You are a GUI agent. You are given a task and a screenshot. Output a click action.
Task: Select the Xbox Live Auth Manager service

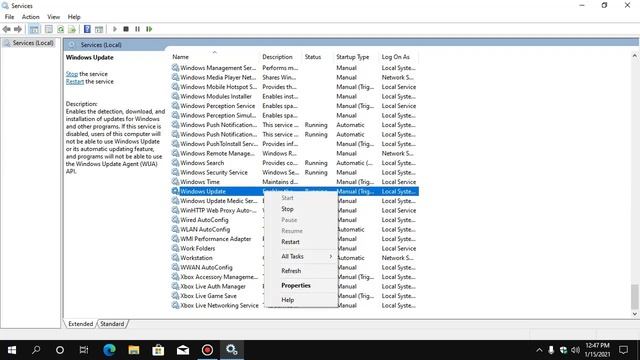click(x=218, y=287)
